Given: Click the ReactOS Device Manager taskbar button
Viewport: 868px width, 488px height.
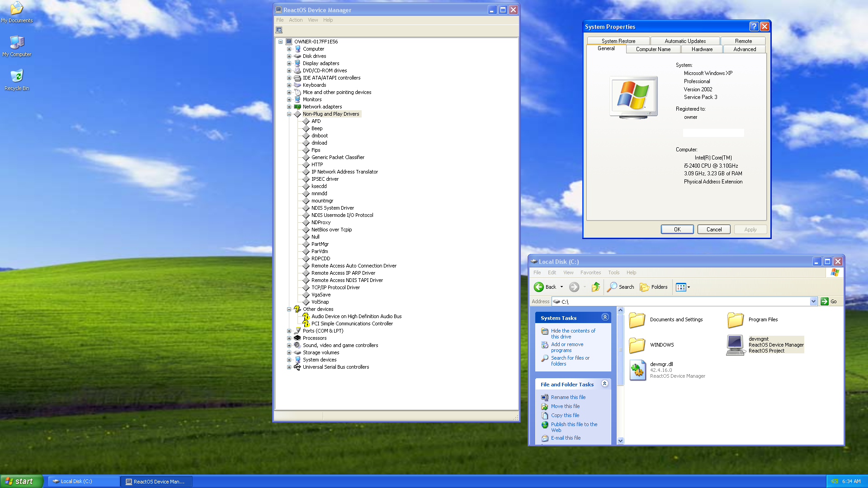Looking at the screenshot, I should (x=157, y=482).
